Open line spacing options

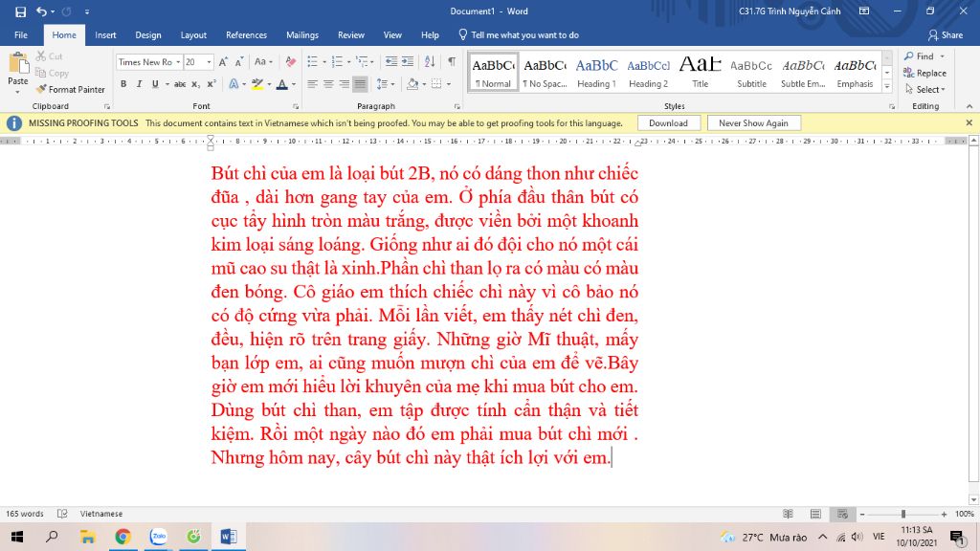(x=385, y=84)
